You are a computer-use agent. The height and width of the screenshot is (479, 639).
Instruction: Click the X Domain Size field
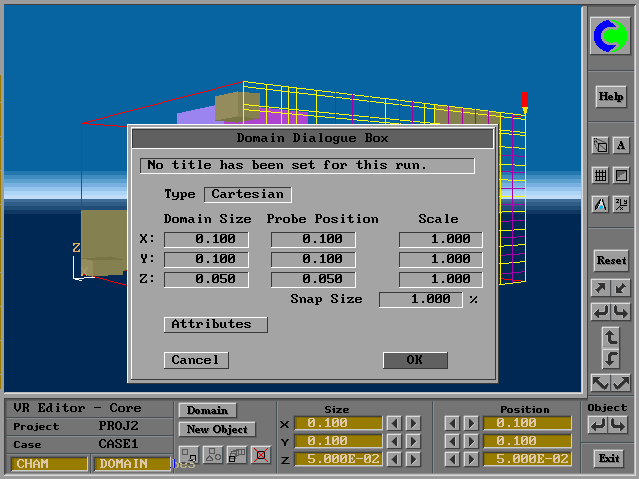point(206,239)
